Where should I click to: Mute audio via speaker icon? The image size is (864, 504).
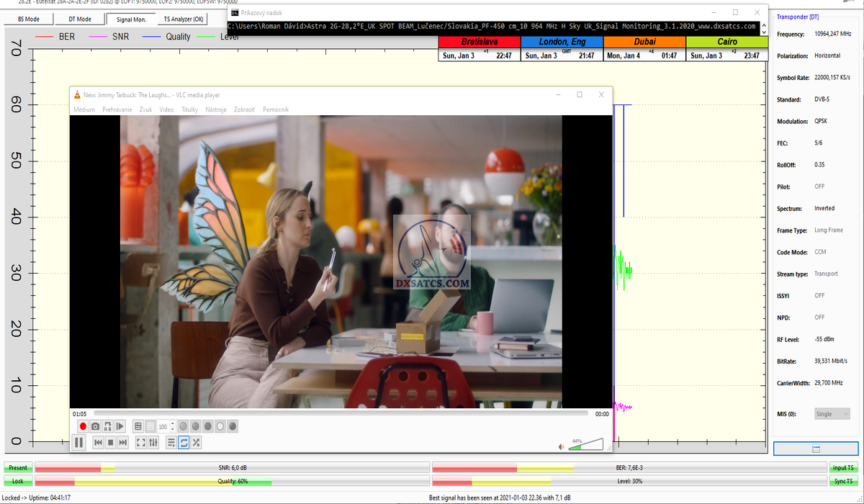[562, 446]
